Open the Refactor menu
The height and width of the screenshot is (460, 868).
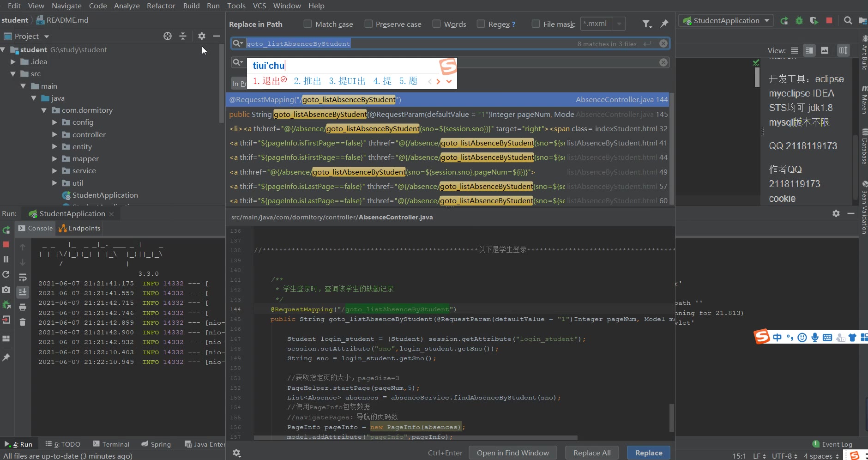click(161, 6)
